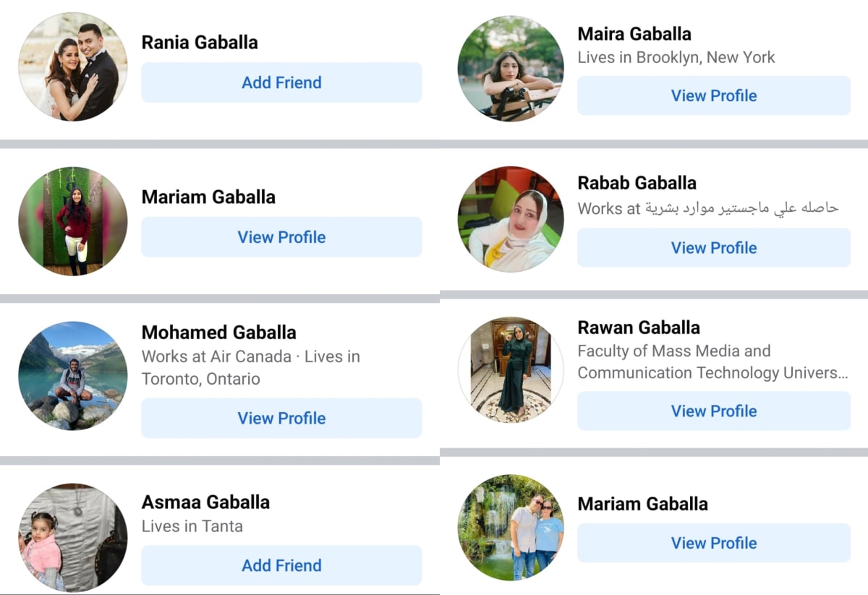This screenshot has height=595, width=868.
Task: Open Rabab Gaballa's profile photo
Action: [511, 219]
